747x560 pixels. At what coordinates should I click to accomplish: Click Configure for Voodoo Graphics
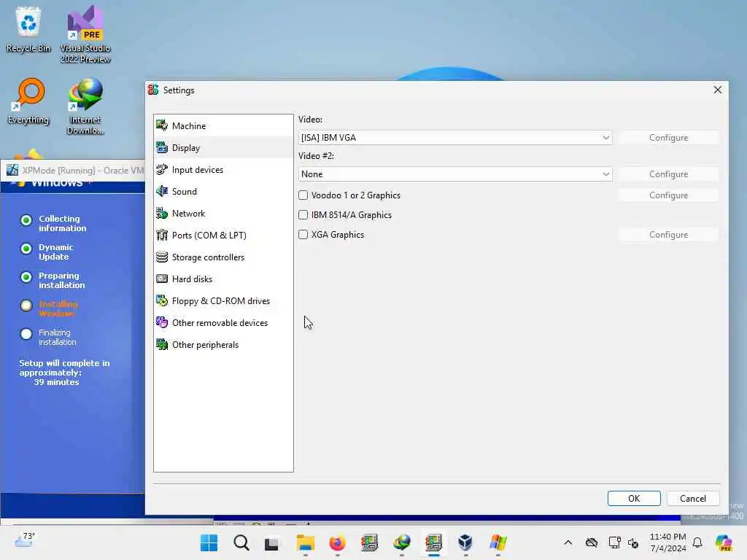[x=668, y=195]
